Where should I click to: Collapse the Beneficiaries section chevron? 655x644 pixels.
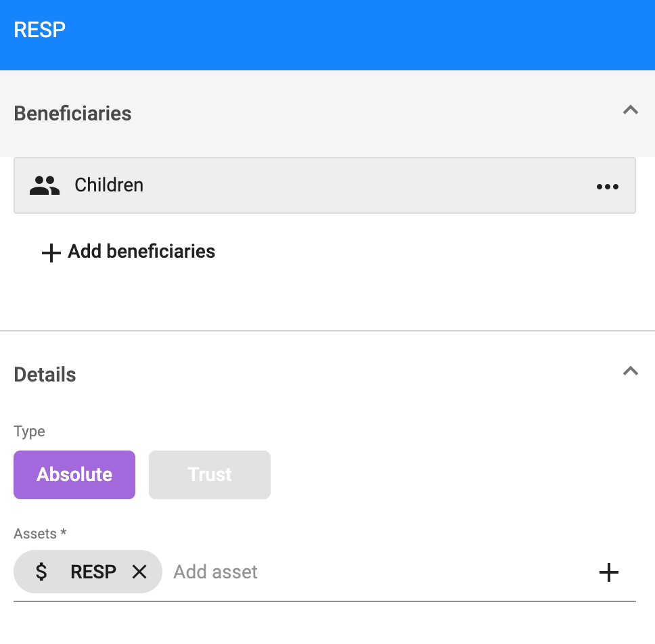point(631,110)
